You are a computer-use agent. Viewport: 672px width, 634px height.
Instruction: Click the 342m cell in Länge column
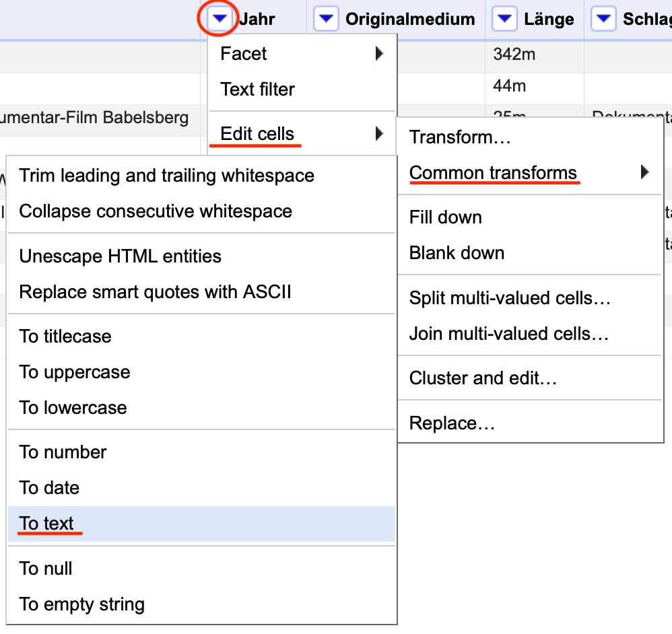[x=514, y=55]
